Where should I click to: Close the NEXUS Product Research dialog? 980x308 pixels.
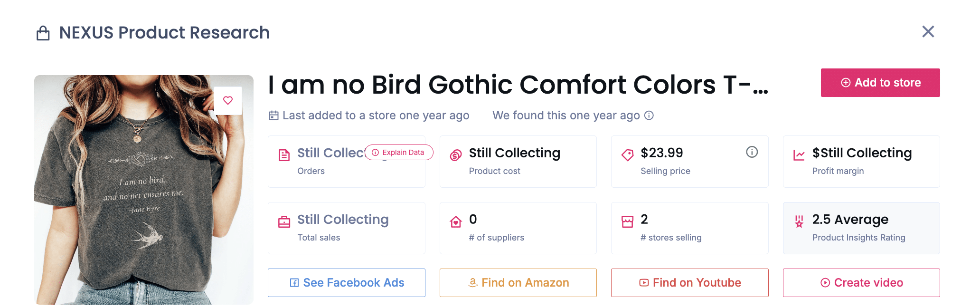(x=928, y=32)
